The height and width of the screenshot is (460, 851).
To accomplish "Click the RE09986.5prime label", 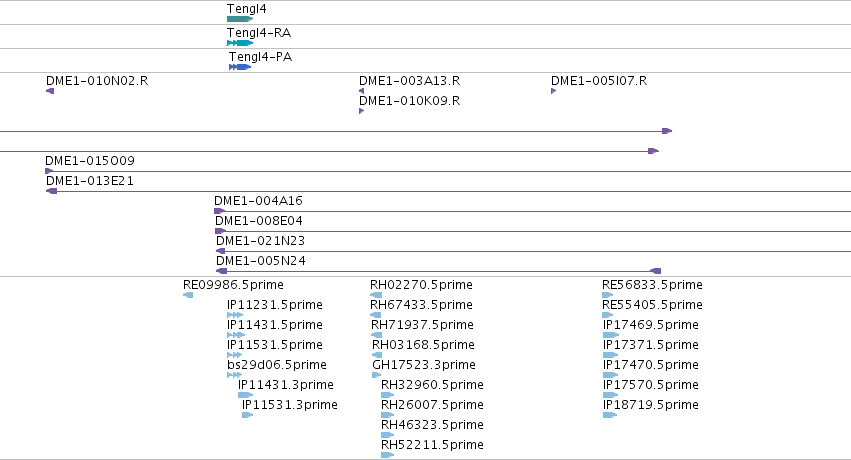I will pyautogui.click(x=233, y=285).
